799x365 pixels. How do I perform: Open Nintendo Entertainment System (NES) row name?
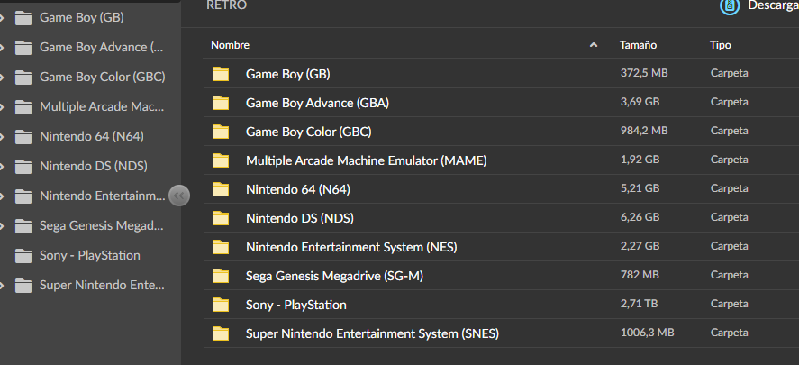(x=352, y=247)
